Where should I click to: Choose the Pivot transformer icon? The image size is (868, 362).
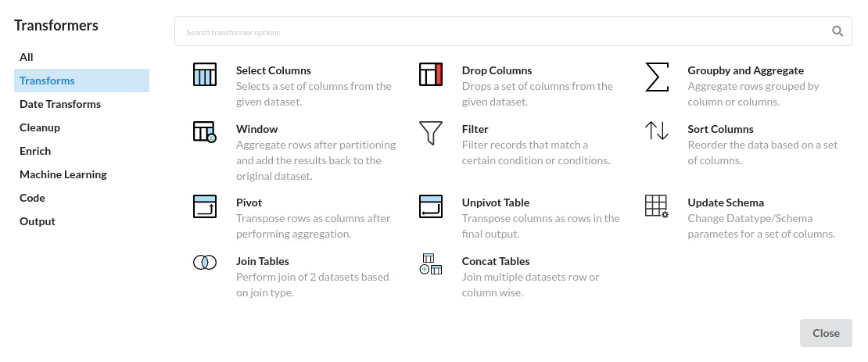click(x=205, y=206)
